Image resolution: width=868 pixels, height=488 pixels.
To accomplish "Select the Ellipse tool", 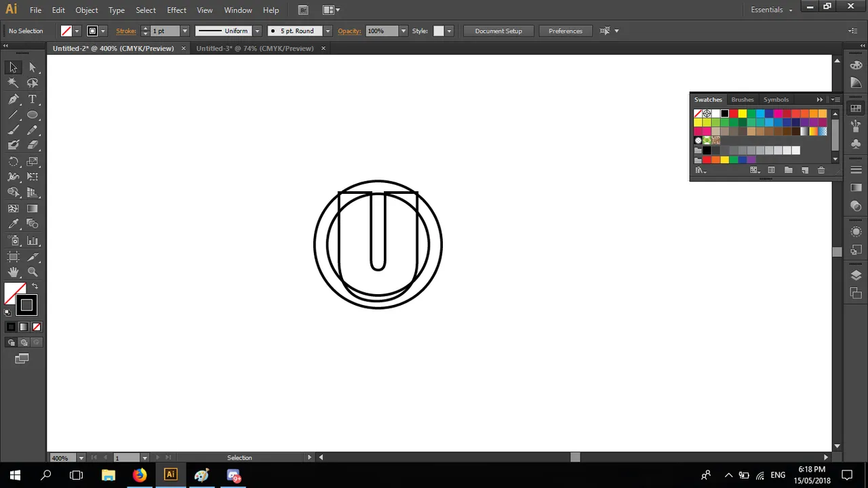I will click(x=33, y=115).
